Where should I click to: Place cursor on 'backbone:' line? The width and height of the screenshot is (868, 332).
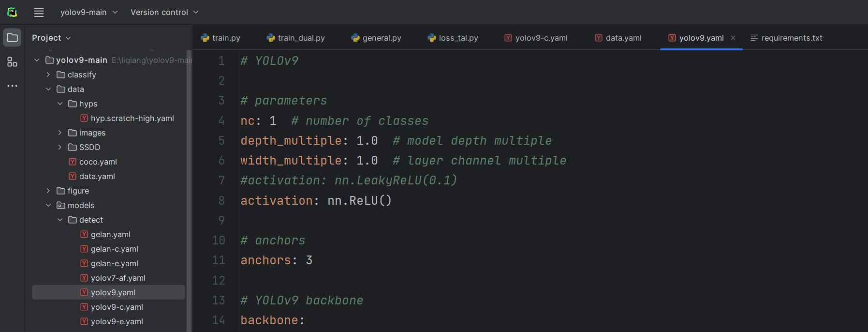(x=273, y=320)
